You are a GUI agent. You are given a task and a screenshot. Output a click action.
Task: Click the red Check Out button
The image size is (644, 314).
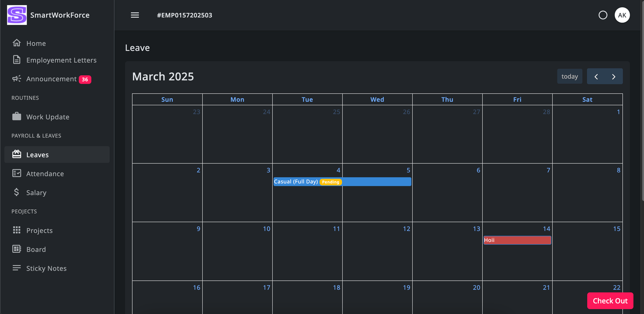click(610, 301)
